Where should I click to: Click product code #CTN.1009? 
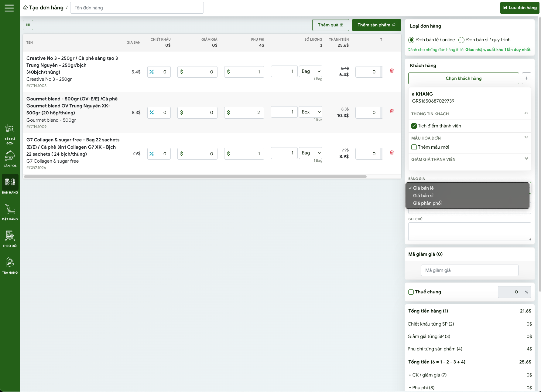coord(36,127)
